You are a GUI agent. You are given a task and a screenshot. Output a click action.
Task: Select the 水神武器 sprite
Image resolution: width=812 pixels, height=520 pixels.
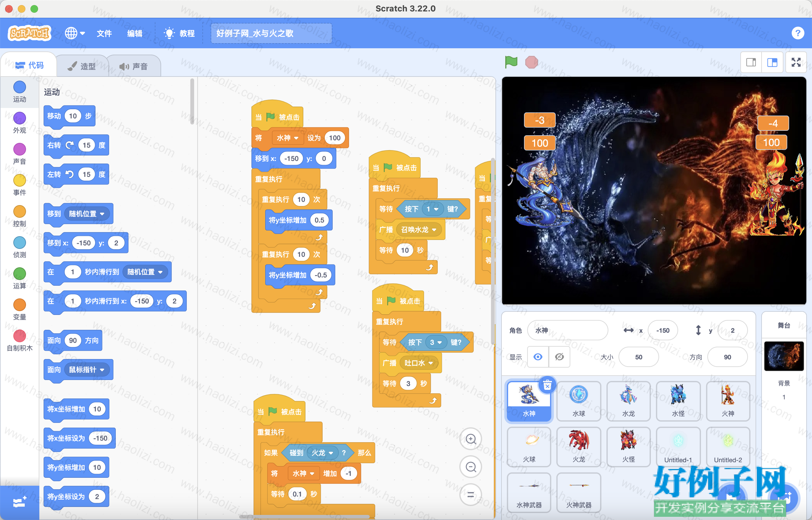click(x=529, y=493)
